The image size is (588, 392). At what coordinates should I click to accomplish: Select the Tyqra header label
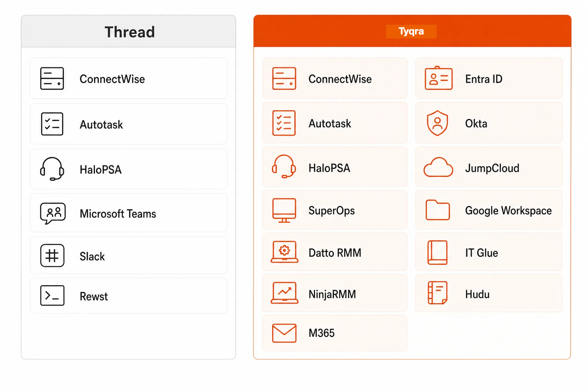tap(411, 31)
